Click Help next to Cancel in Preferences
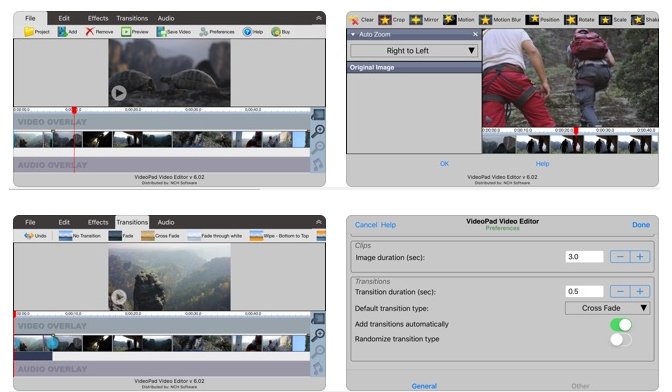This screenshot has width=672, height=392. tap(388, 225)
